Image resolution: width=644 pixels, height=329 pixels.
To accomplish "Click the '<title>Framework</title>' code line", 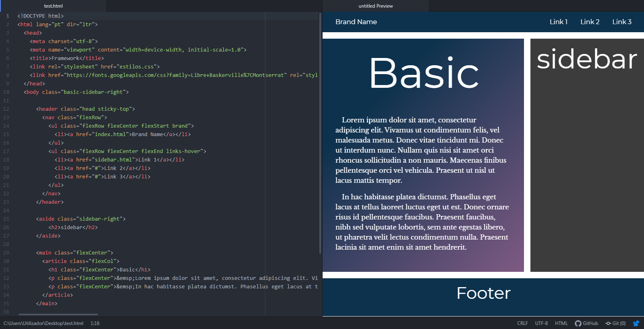I will [x=67, y=58].
